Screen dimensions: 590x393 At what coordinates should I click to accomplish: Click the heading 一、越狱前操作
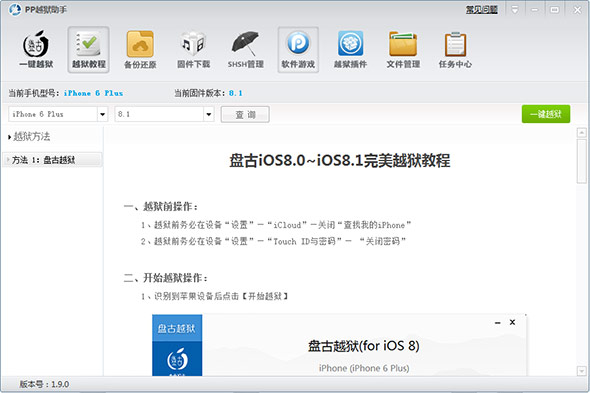[x=161, y=207]
